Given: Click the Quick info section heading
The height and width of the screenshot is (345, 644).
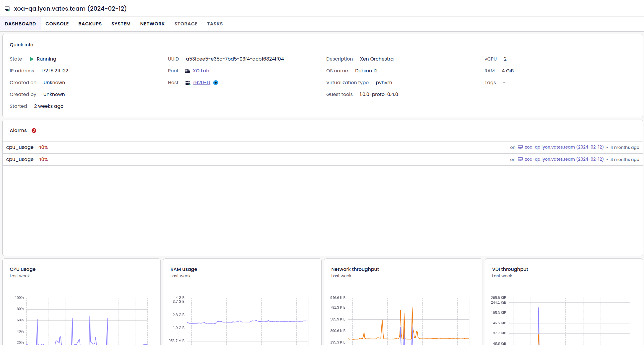Looking at the screenshot, I should pos(22,45).
